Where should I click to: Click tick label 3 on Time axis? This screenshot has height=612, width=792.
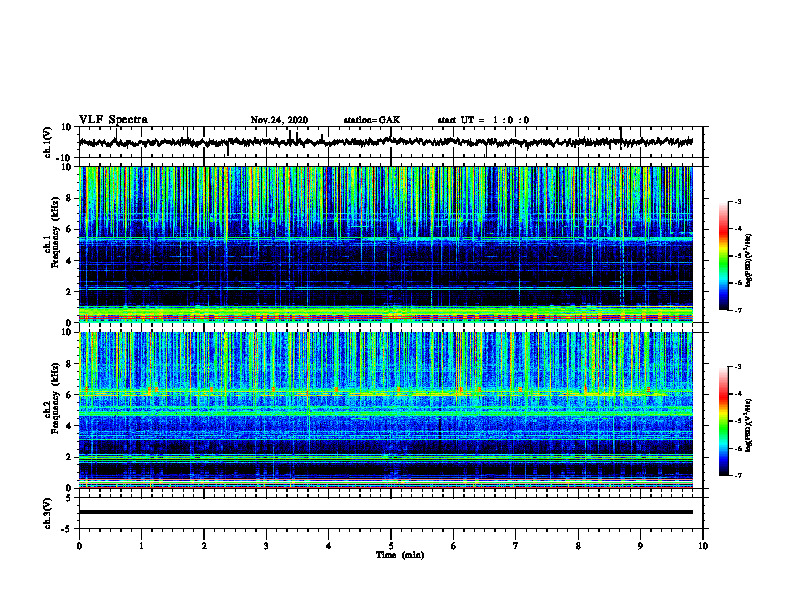point(266,546)
